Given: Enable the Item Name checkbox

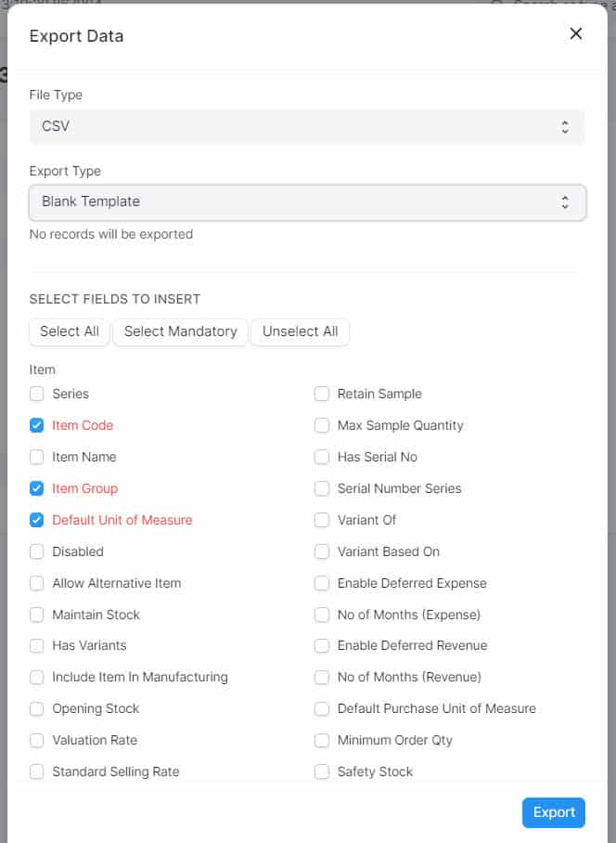Looking at the screenshot, I should 37,457.
